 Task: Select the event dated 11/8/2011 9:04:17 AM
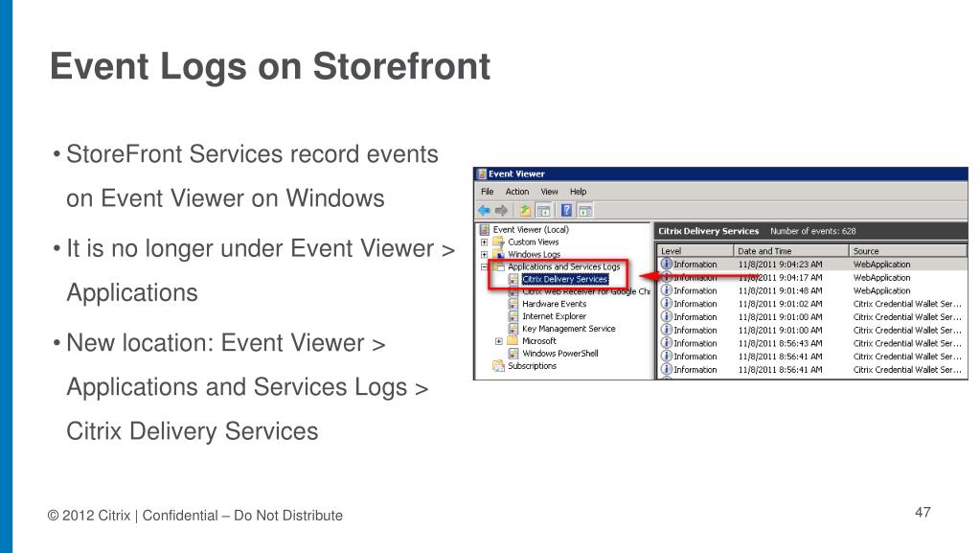tap(811, 277)
